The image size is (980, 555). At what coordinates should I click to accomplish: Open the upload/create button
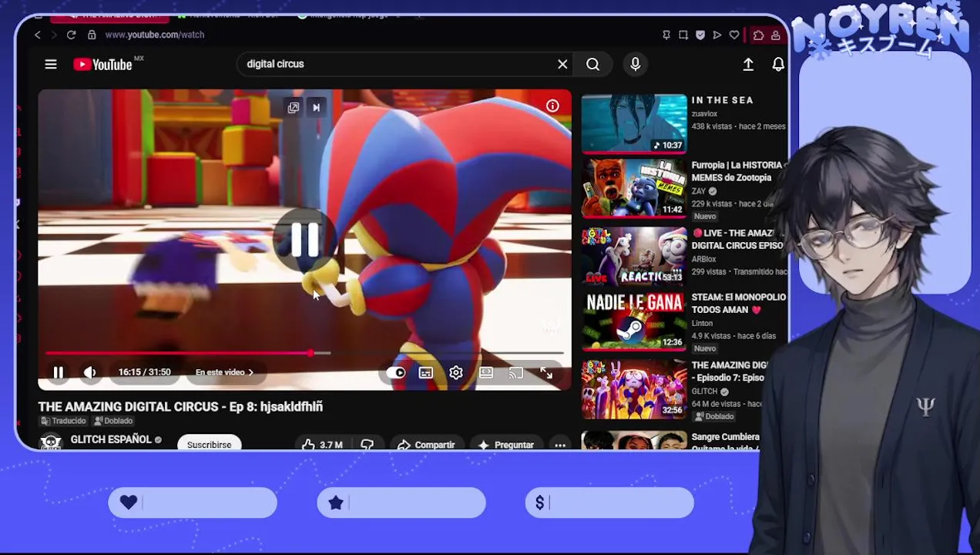pos(748,65)
